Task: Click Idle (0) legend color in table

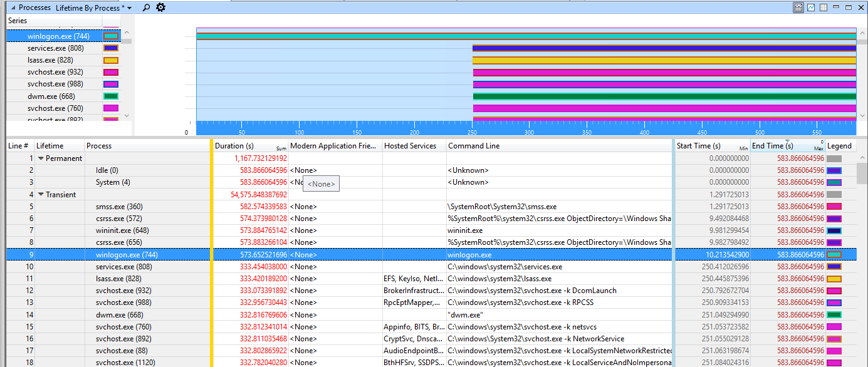Action: (834, 170)
